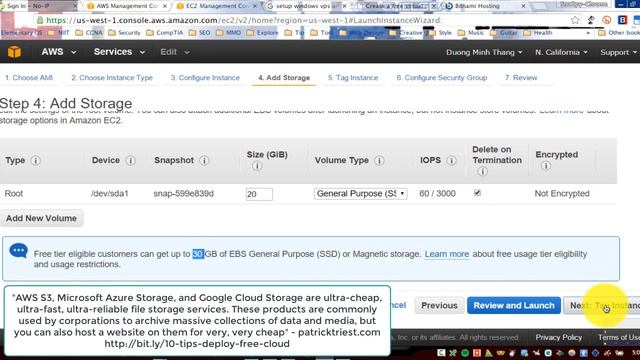Click Review and Launch
This screenshot has width=640, height=360.
pos(514,305)
